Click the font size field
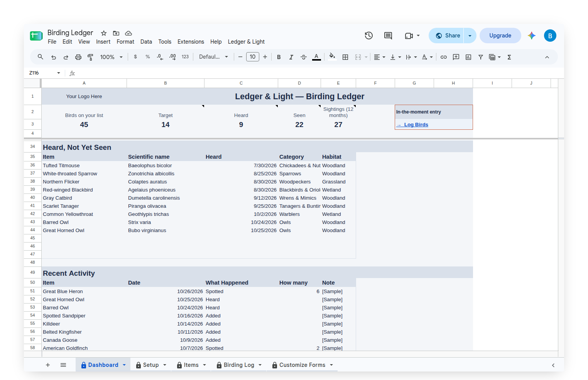 pyautogui.click(x=253, y=57)
